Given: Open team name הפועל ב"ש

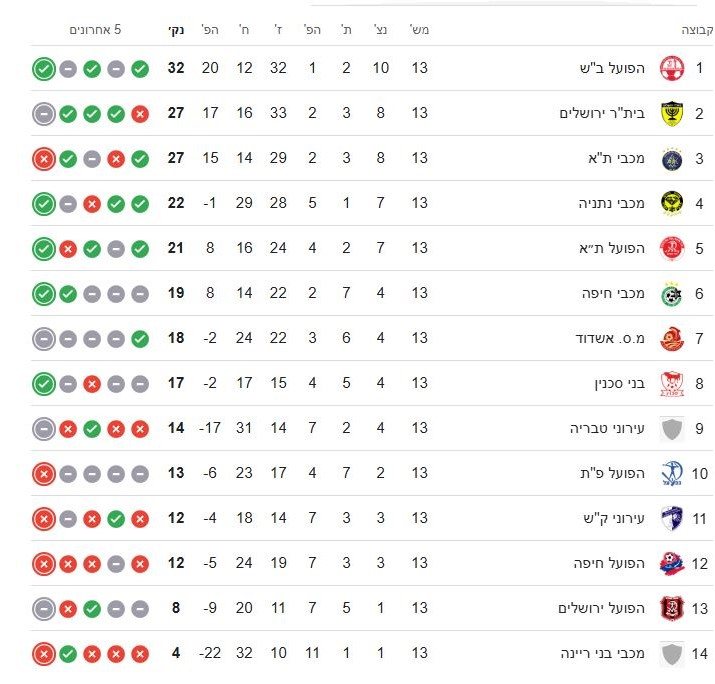Looking at the screenshot, I should [609, 69].
